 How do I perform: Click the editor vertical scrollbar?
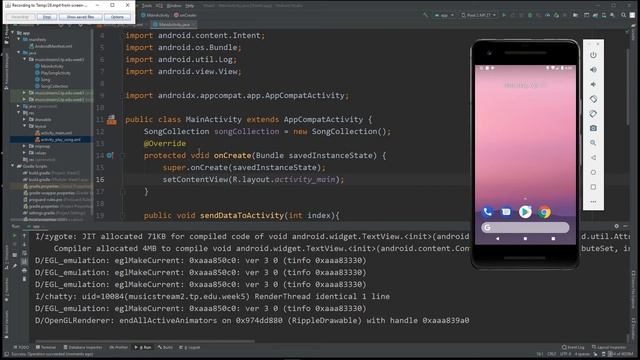628,88
